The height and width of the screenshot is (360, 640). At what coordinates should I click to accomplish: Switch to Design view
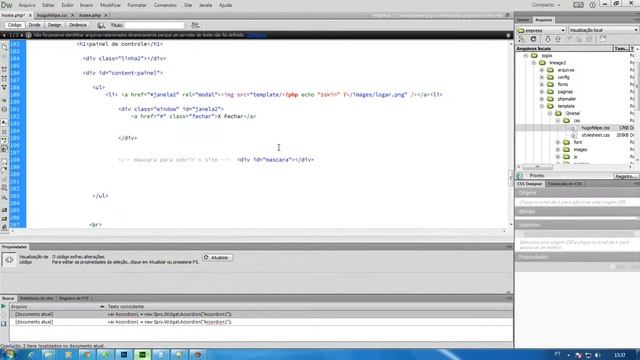coord(54,25)
